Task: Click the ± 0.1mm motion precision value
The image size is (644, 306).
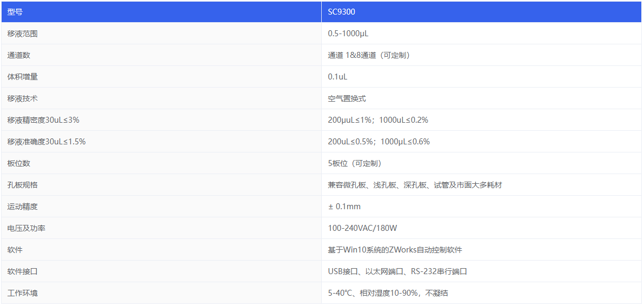Action: [x=344, y=207]
